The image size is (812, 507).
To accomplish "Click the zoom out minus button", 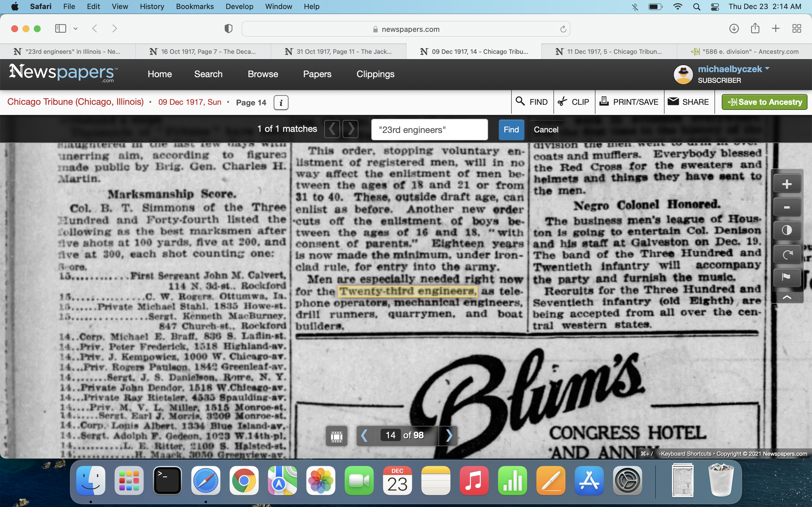I will (x=787, y=208).
